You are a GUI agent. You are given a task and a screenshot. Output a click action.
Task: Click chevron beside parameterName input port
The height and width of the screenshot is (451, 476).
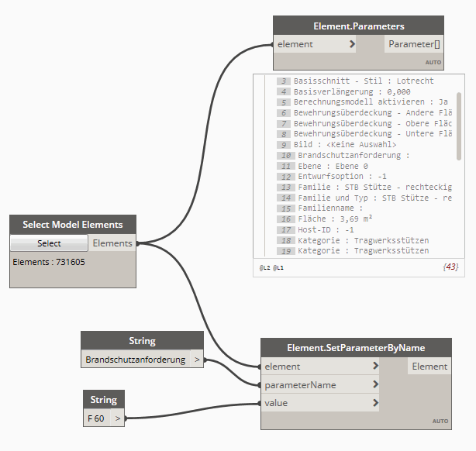[375, 384]
